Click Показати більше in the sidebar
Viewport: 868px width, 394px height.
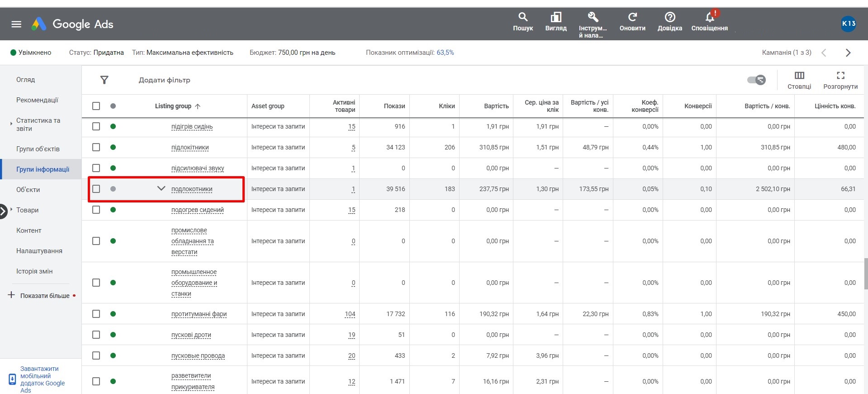pyautogui.click(x=45, y=296)
